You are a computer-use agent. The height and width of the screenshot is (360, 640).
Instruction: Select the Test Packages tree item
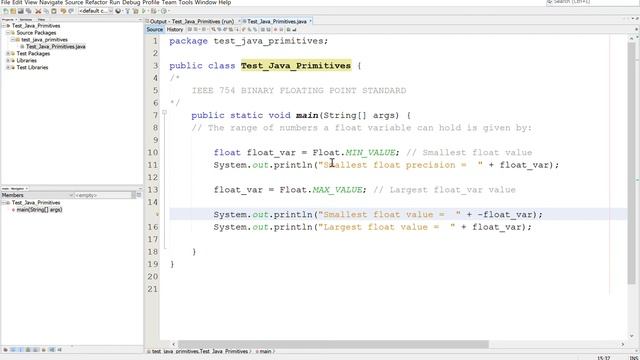point(33,53)
